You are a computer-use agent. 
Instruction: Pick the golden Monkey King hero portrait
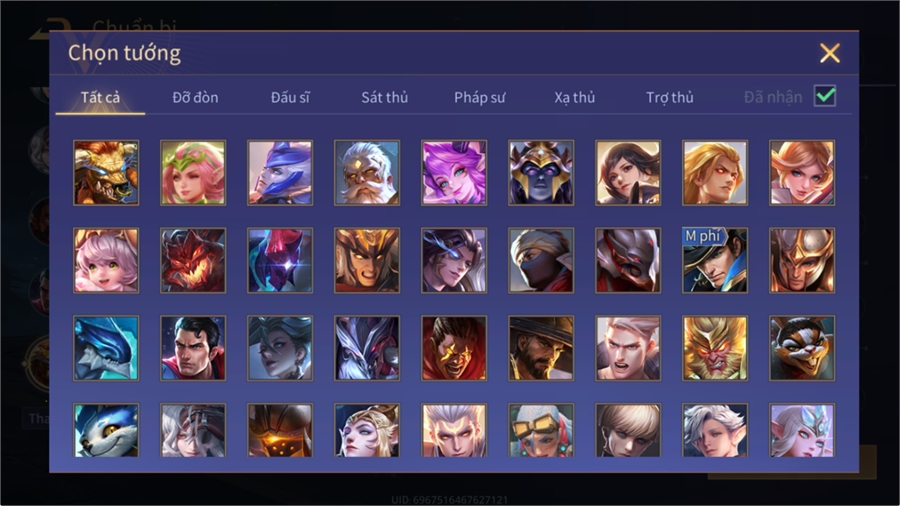pos(715,348)
